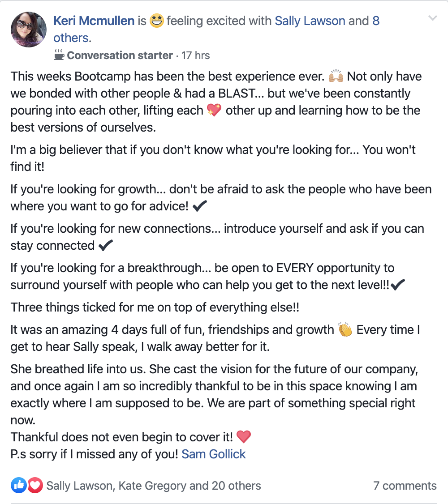The image size is (448, 504).
Task: Click the red heart emoji after 'cover it!'
Action: [243, 436]
